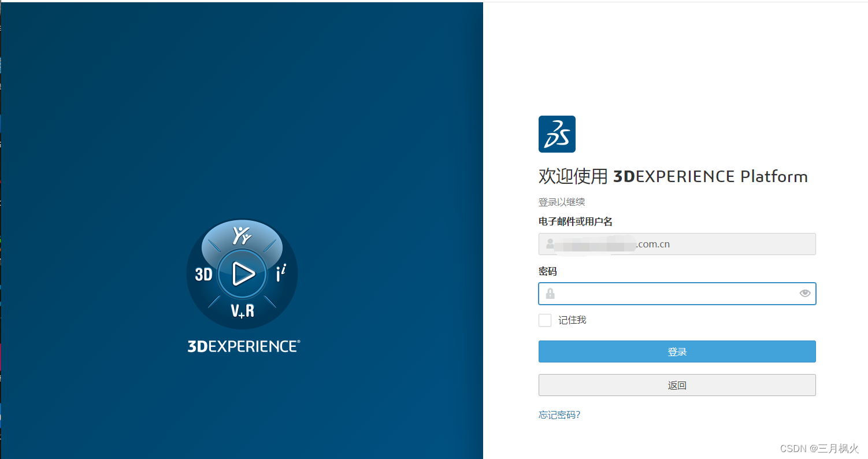The image size is (868, 459).
Task: Click the user icon in username field
Action: tap(550, 244)
